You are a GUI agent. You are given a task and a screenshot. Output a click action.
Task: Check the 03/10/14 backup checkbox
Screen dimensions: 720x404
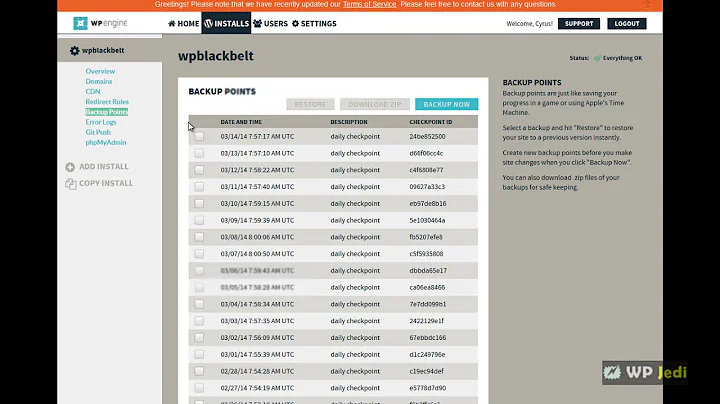pos(199,203)
